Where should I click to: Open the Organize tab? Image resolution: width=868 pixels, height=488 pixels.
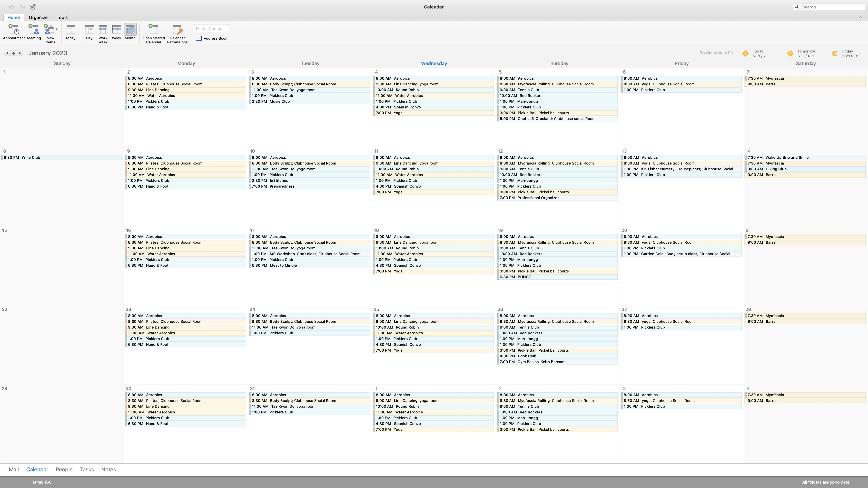38,17
